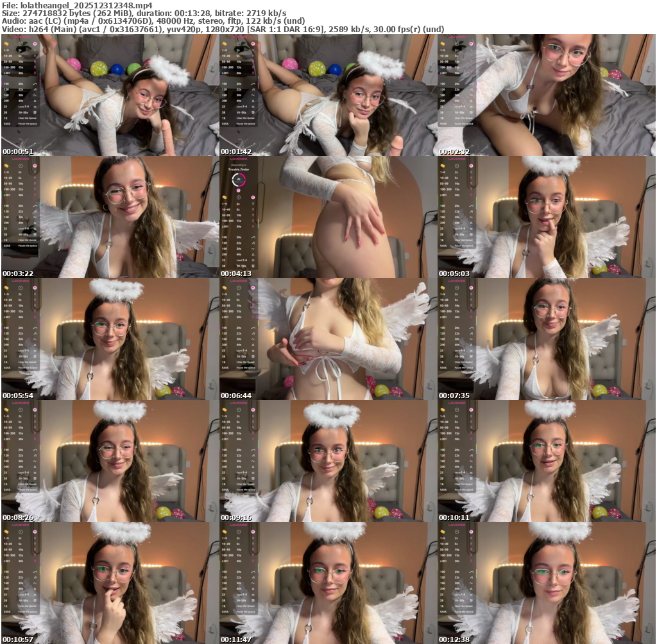
Task: Click the frame at 00:10:11
Action: pos(546,461)
